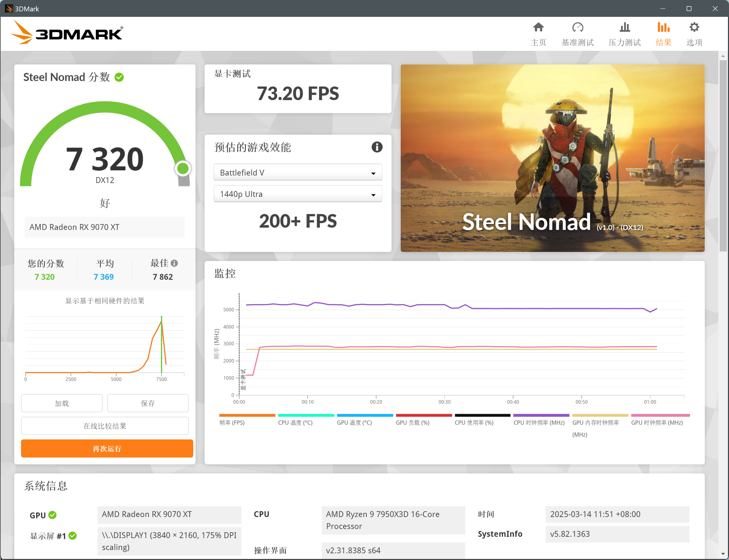
Task: Click the compare results online button
Action: pyautogui.click(x=105, y=426)
